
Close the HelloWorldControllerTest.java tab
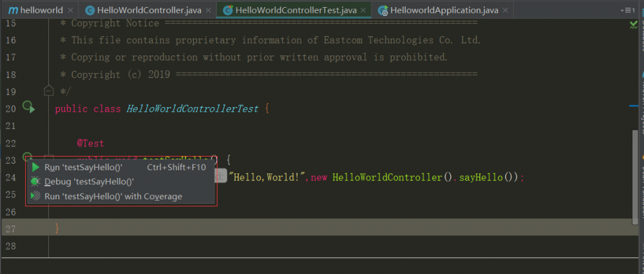[363, 10]
